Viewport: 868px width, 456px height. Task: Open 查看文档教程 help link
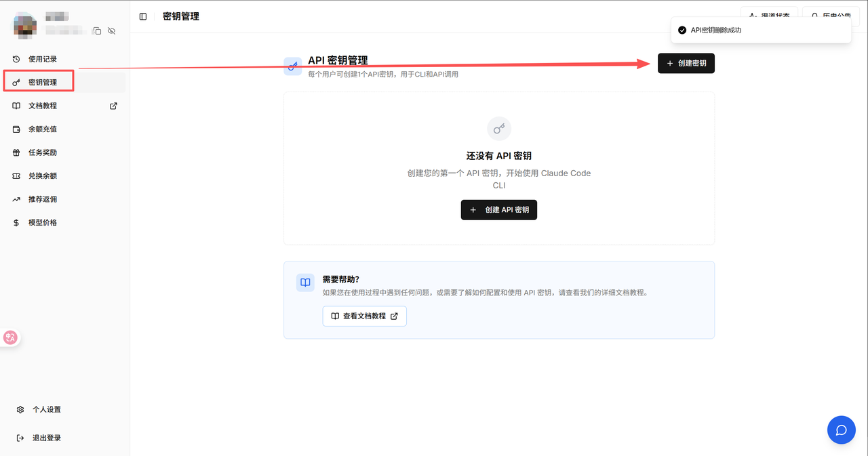(364, 316)
